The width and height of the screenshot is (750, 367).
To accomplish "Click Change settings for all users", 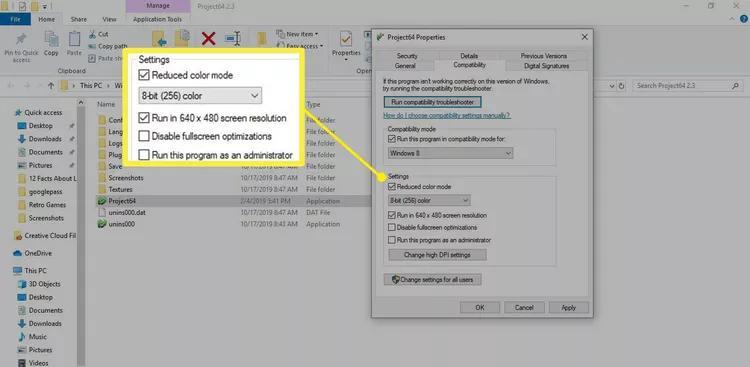I will point(432,279).
